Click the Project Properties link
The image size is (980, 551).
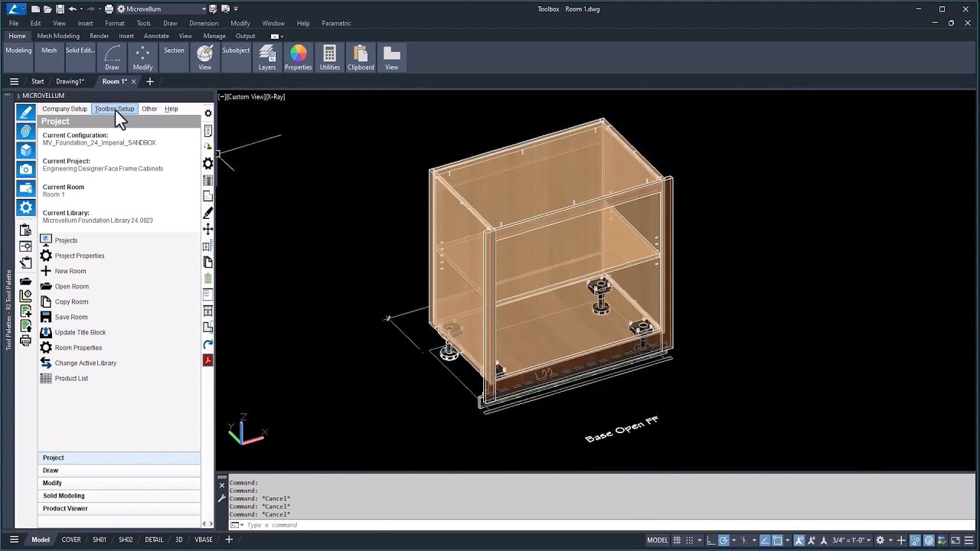(80, 256)
